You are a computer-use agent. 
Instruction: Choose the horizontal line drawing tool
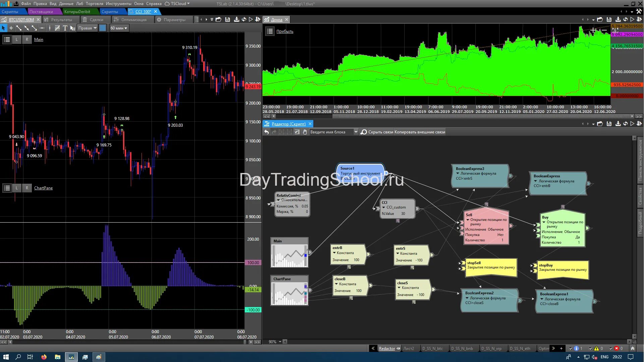(x=42, y=28)
